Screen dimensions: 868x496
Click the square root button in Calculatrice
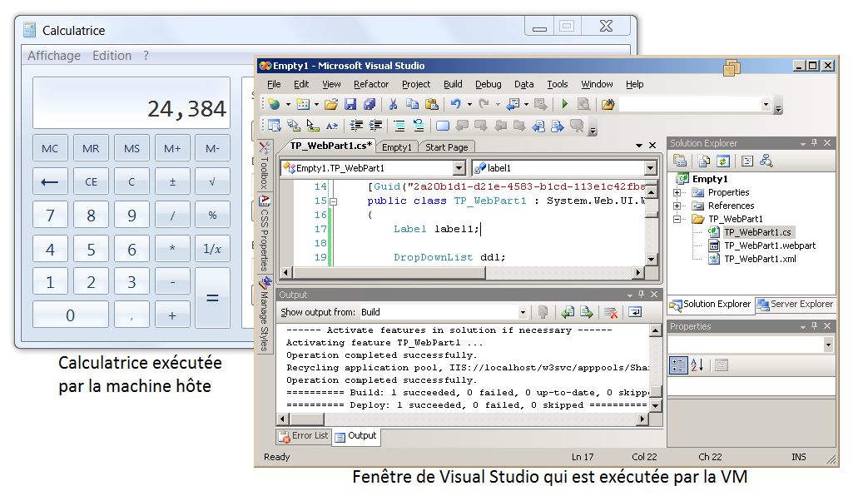tap(212, 181)
